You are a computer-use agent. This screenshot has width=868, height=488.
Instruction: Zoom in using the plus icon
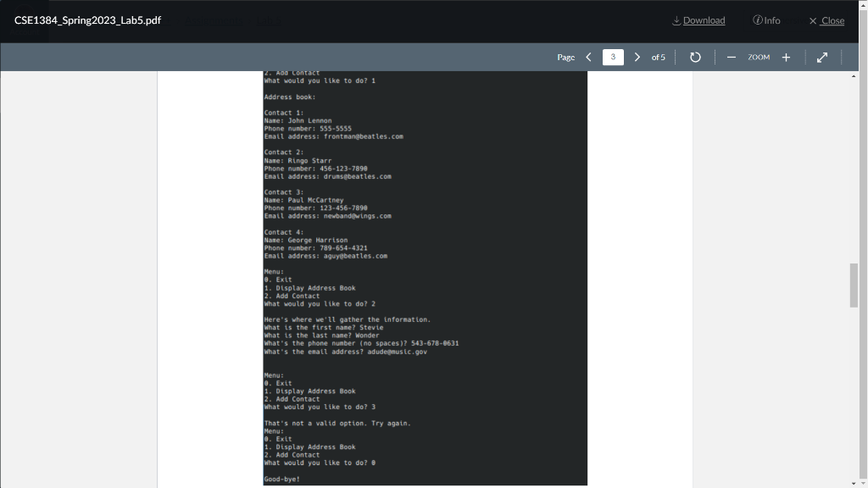pyautogui.click(x=786, y=57)
